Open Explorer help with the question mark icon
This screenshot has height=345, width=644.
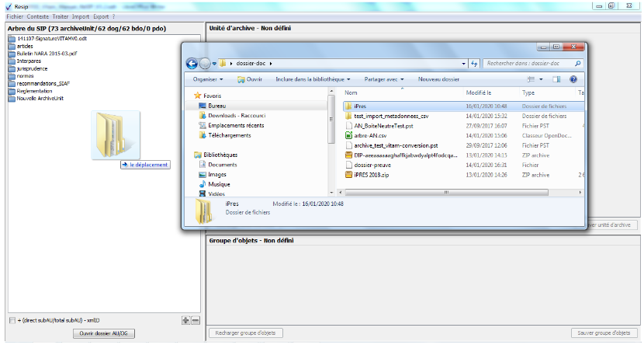(x=573, y=79)
